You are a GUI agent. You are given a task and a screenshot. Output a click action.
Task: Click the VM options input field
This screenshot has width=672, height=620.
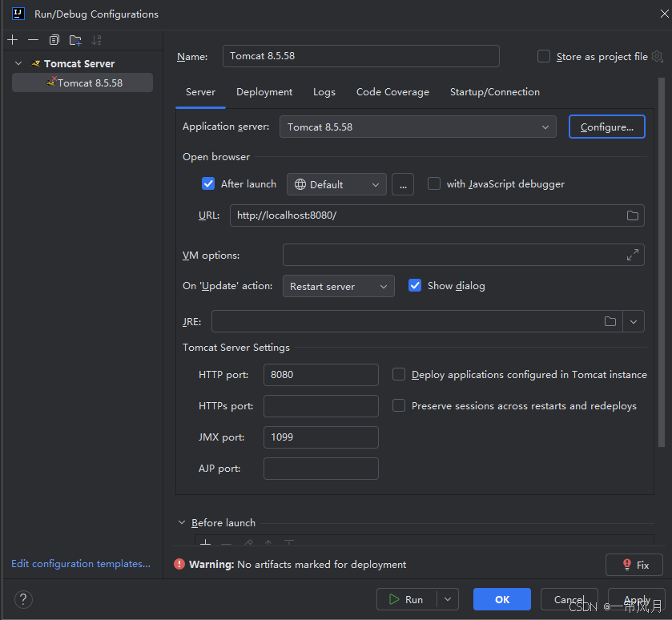pos(463,255)
